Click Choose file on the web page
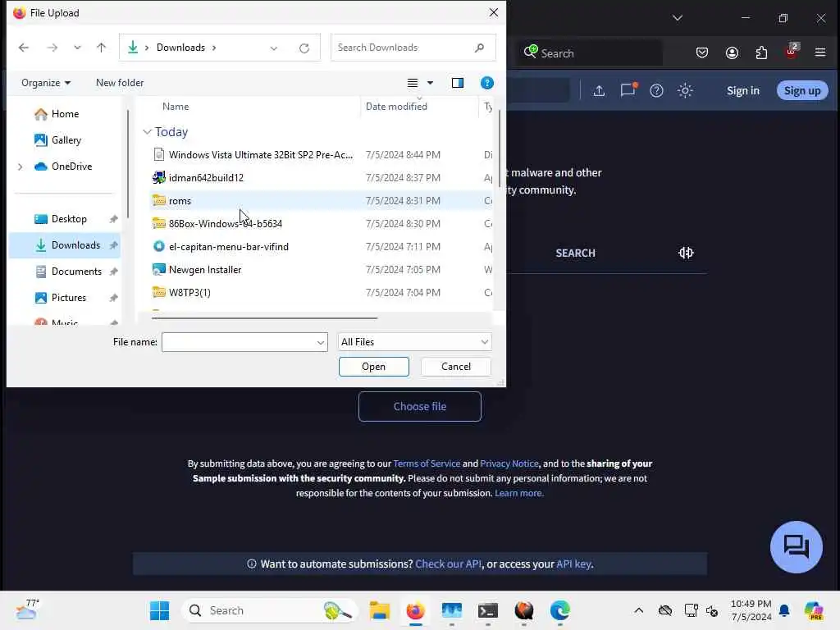The width and height of the screenshot is (840, 630). (419, 406)
